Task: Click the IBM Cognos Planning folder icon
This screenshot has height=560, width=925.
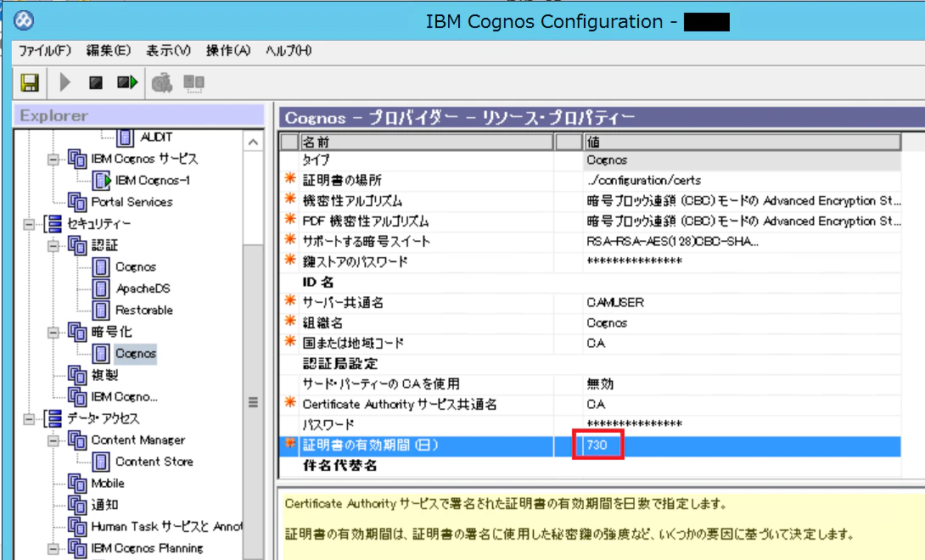Action: 77,548
